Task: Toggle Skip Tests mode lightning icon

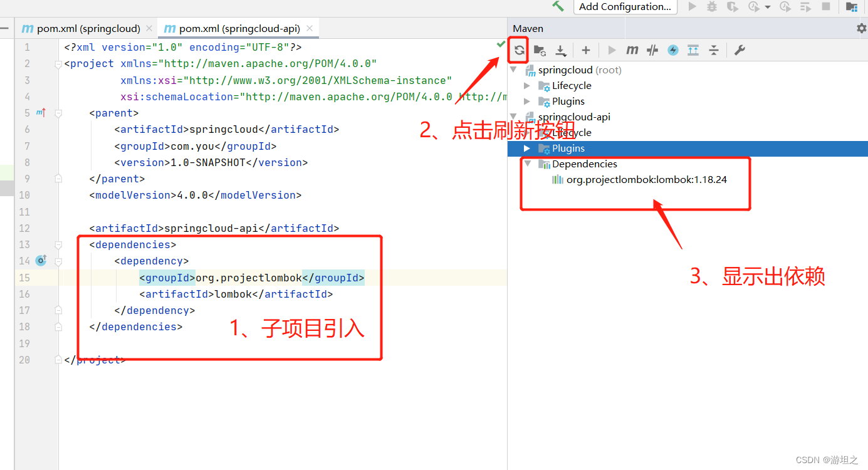Action: [673, 50]
